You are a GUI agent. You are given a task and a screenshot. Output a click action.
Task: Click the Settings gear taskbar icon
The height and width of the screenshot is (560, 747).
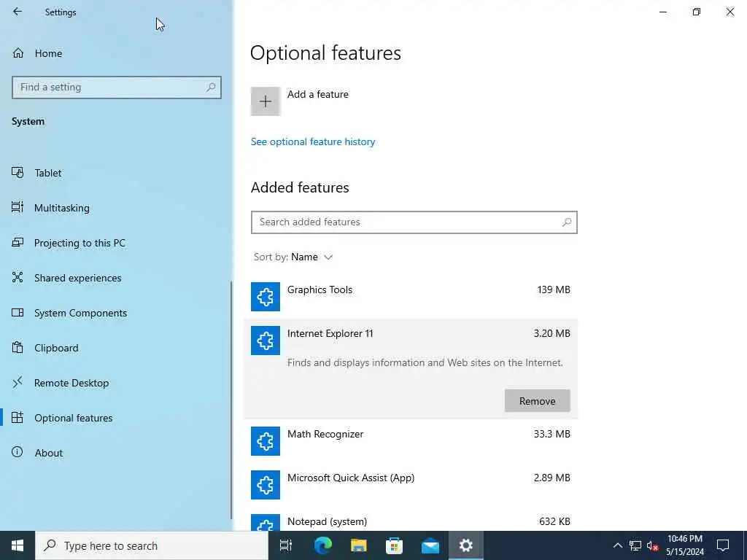(x=465, y=545)
